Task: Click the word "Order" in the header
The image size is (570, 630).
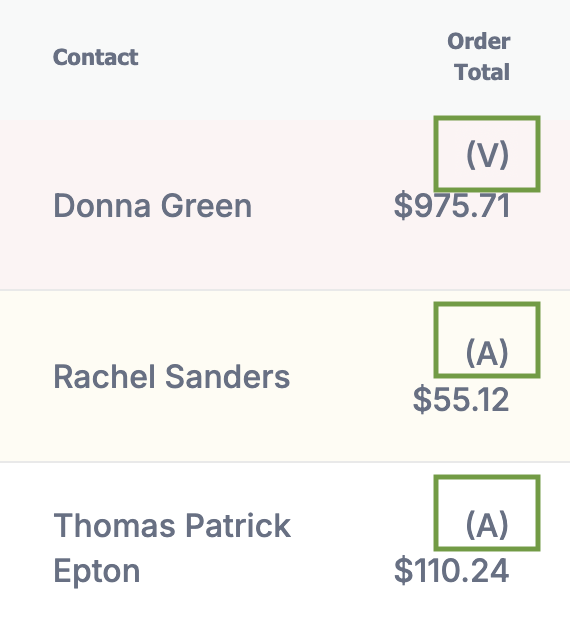Action: [479, 41]
